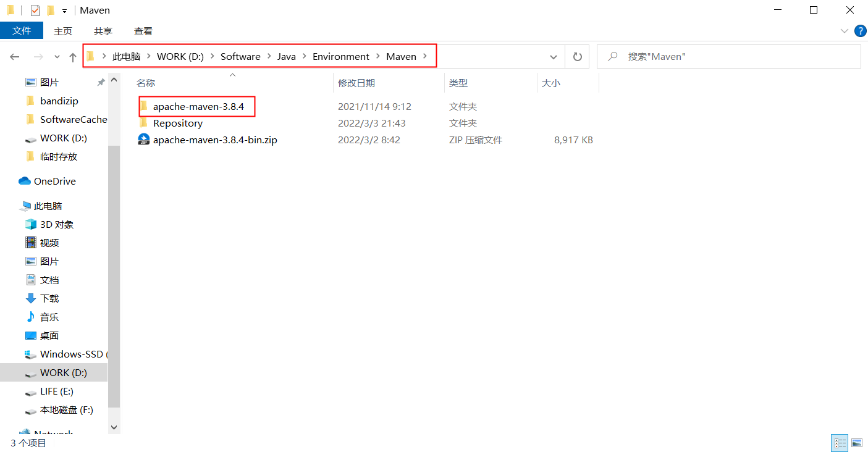Go up one folder level

[x=73, y=57]
